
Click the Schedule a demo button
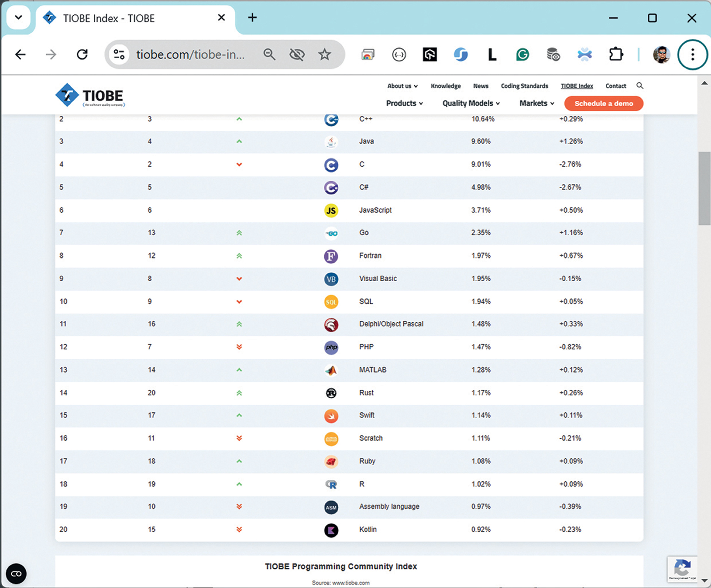coord(603,103)
